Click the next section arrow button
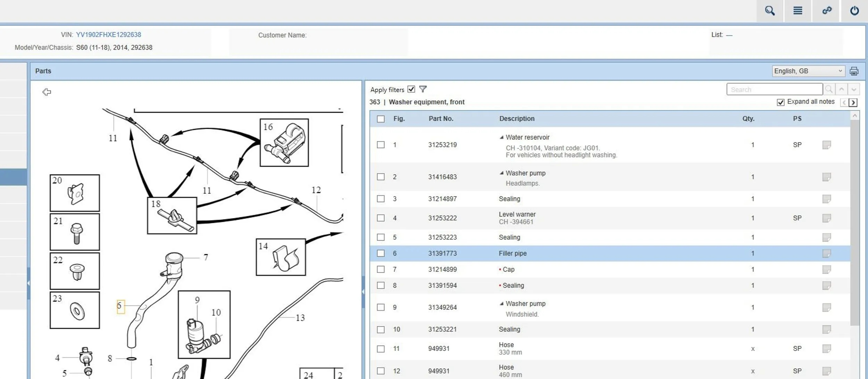This screenshot has width=868, height=379. [853, 102]
